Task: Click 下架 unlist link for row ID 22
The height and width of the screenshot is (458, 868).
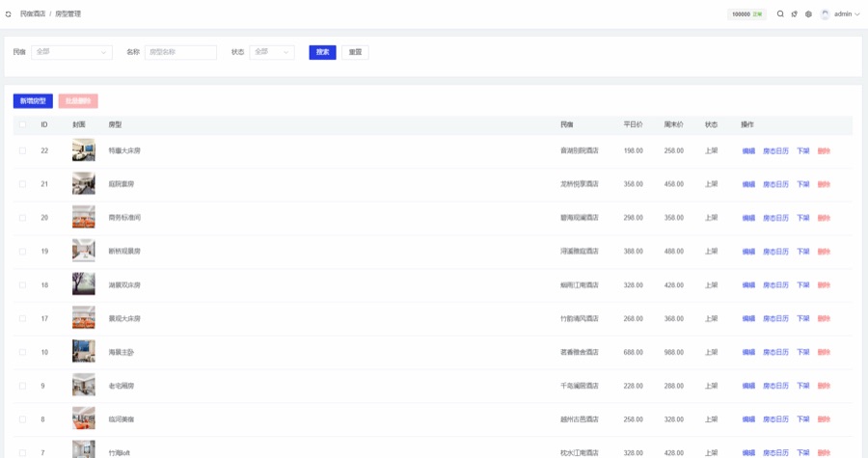Action: 802,151
